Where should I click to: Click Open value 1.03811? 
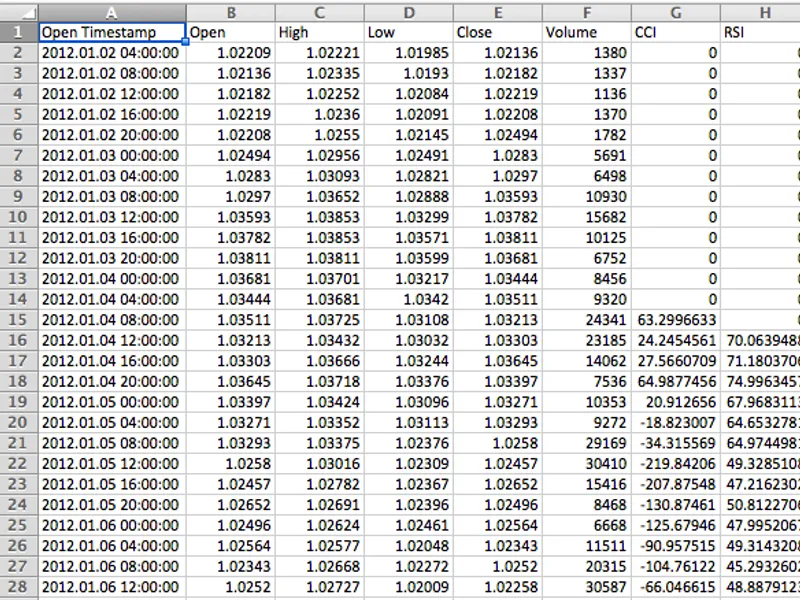(x=231, y=258)
